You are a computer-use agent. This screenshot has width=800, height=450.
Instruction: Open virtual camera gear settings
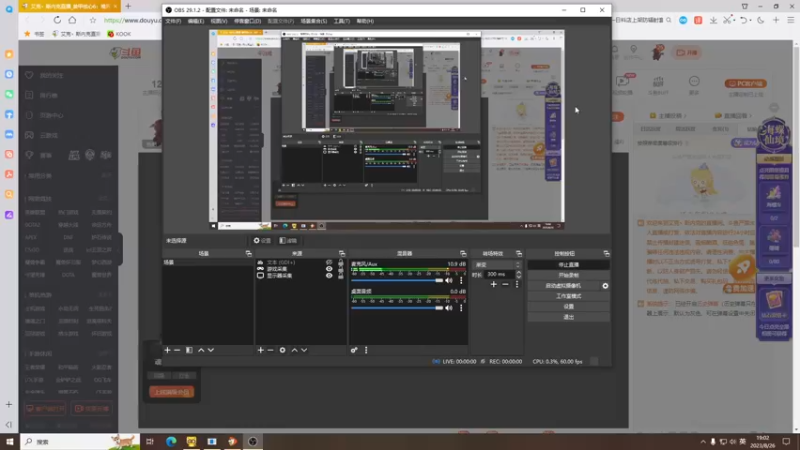[x=605, y=286]
